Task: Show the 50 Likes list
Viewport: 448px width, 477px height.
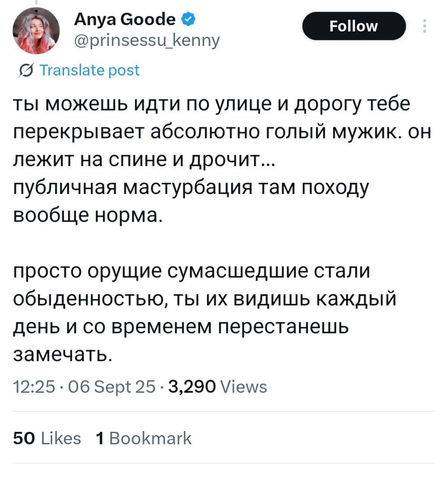Action: click(x=47, y=438)
